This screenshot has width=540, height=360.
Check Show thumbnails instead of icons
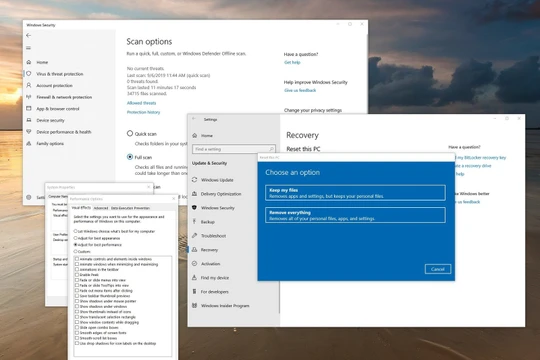[77, 312]
